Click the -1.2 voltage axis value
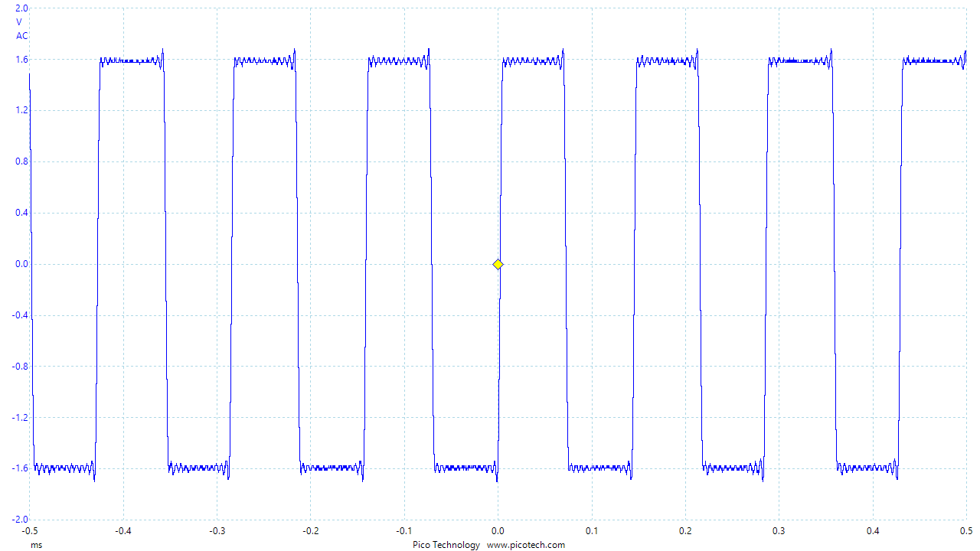980x551 pixels. pos(20,418)
